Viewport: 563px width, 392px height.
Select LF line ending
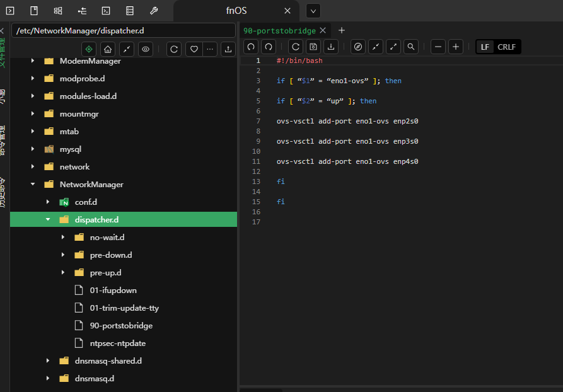click(x=485, y=47)
